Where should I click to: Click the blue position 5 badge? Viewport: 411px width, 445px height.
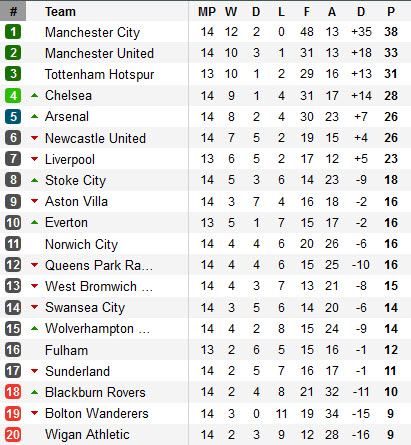[13, 117]
